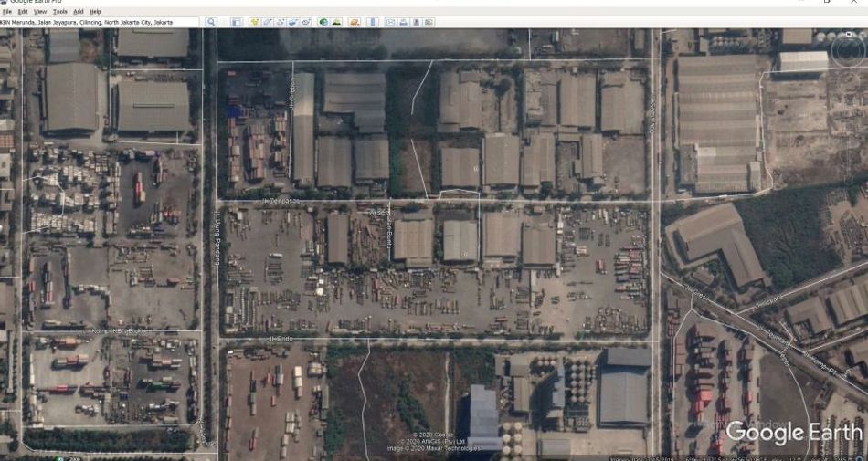This screenshot has height=461, width=868.
Task: Select the Add Polygon tool
Action: click(268, 22)
